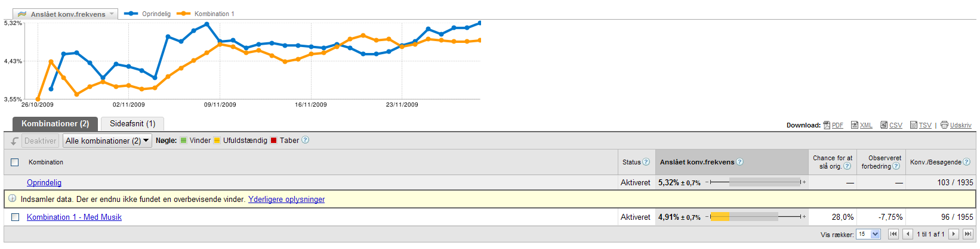Viewport: 980px width, 249px height.
Task: Select the Kombinationer (2) tab
Action: 55,124
